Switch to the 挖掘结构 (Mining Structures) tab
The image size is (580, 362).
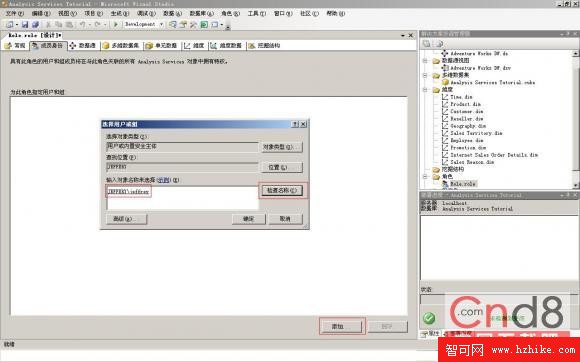(264, 45)
